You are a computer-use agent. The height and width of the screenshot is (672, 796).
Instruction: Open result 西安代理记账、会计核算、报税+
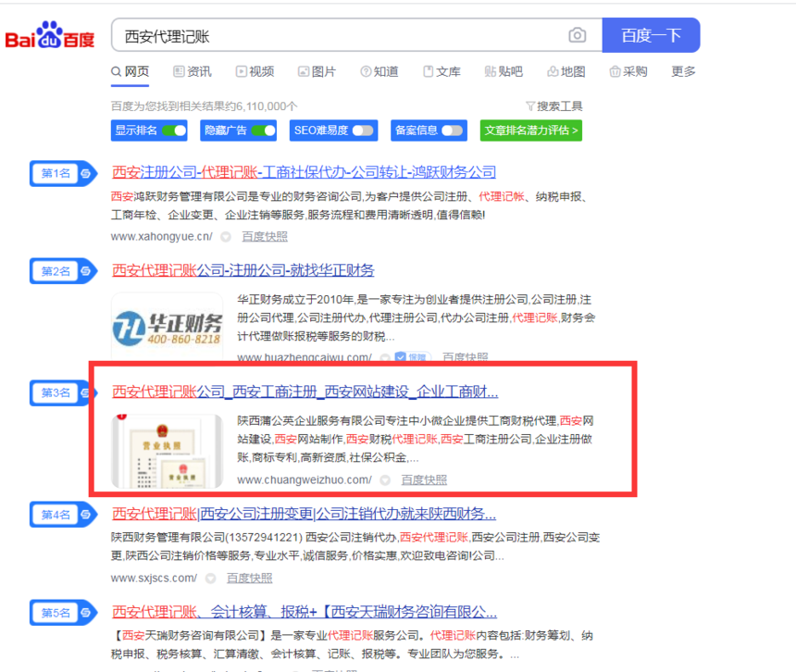click(x=305, y=612)
